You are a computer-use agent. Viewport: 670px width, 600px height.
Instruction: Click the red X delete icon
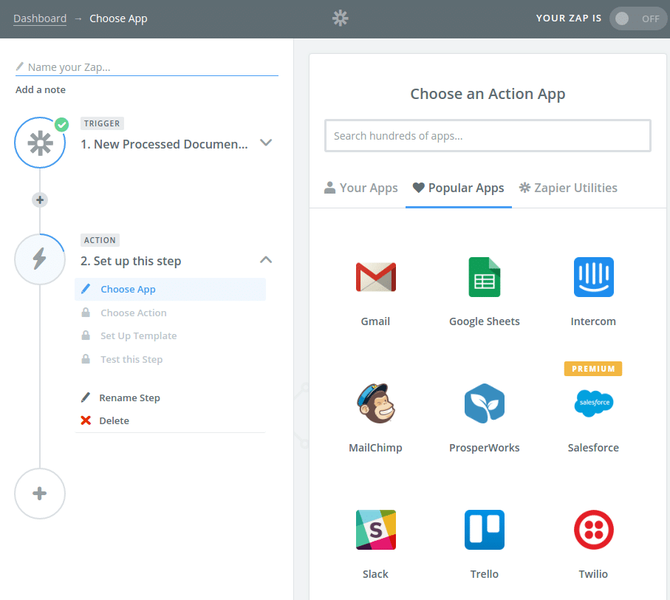(86, 421)
